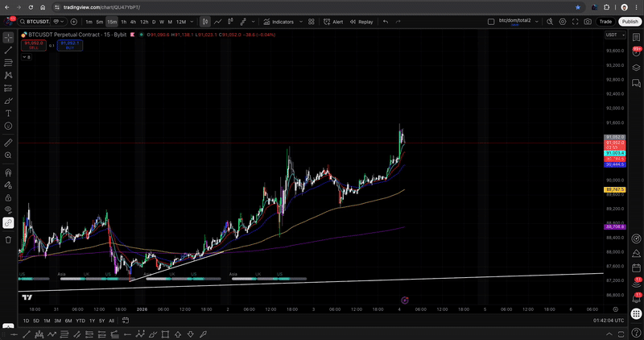Add symbol with plus compare button

point(74,22)
